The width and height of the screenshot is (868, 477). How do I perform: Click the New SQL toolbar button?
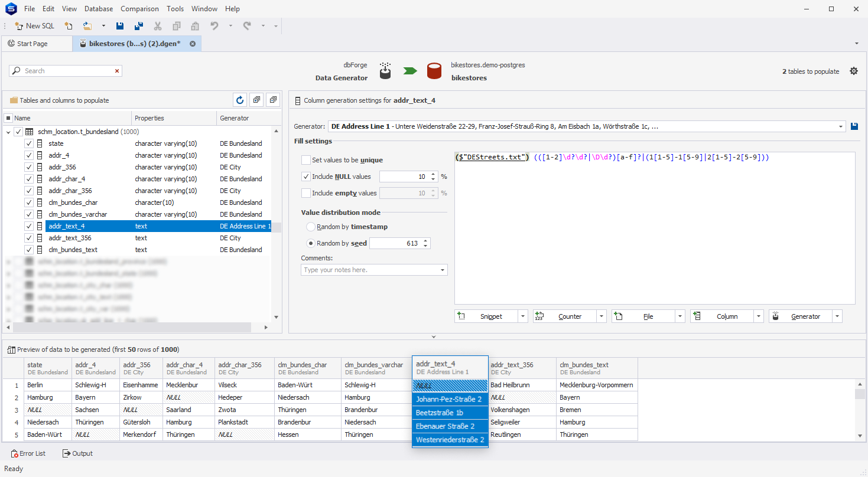(35, 26)
